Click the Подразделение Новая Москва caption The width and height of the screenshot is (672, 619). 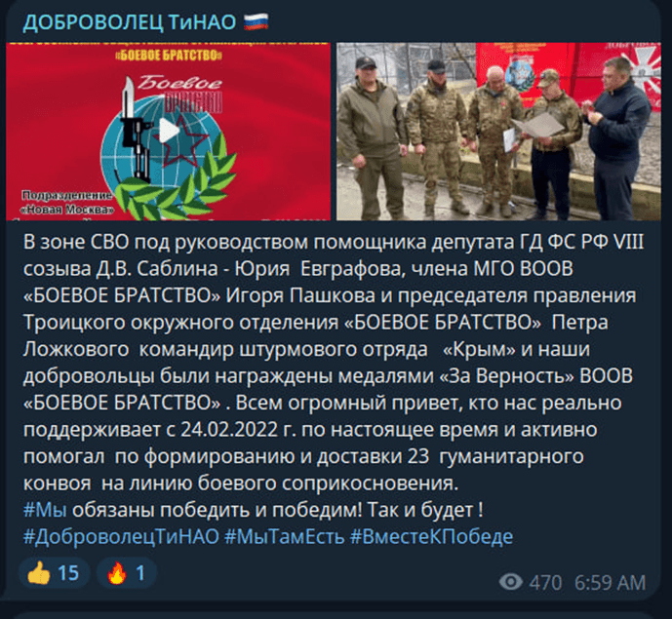click(67, 203)
